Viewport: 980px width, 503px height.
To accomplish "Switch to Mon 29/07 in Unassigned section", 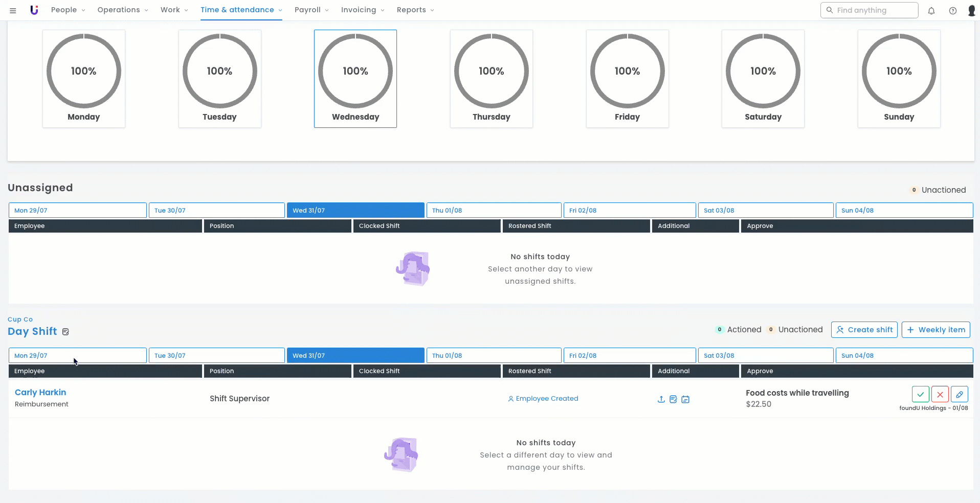I will (77, 210).
